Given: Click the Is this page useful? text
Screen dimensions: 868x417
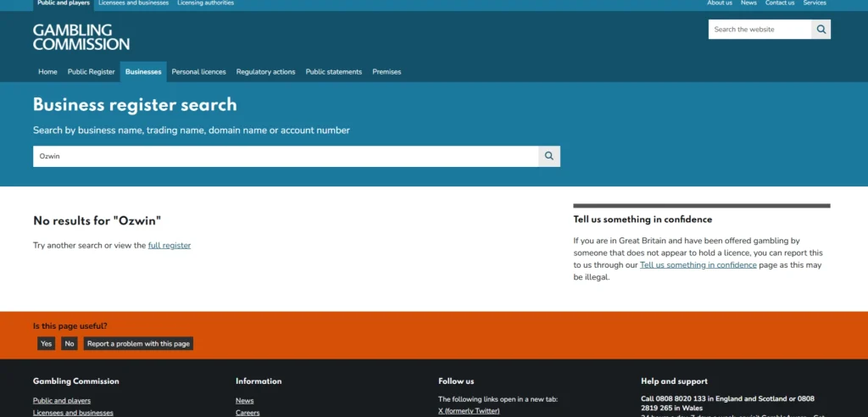Looking at the screenshot, I should (70, 326).
